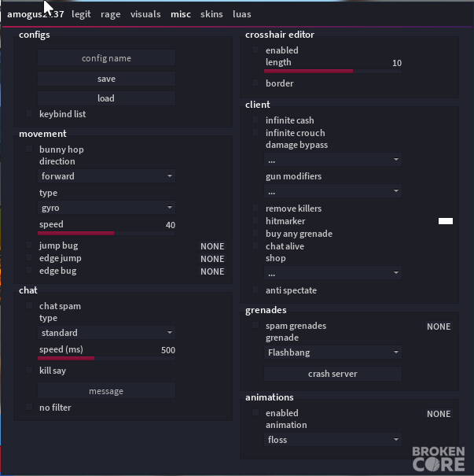This screenshot has height=476, width=474.
Task: Set the spam grenades keybind NONE
Action: [x=439, y=327]
